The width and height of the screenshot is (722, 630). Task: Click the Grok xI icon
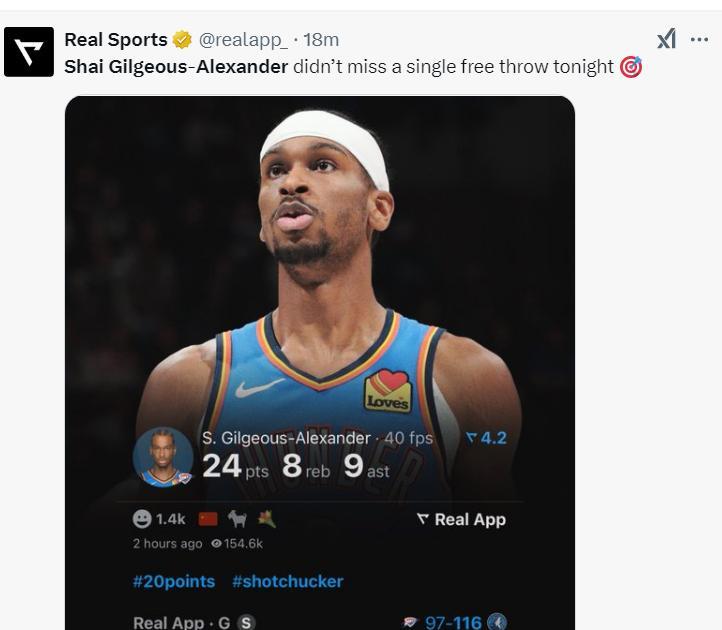pos(666,39)
